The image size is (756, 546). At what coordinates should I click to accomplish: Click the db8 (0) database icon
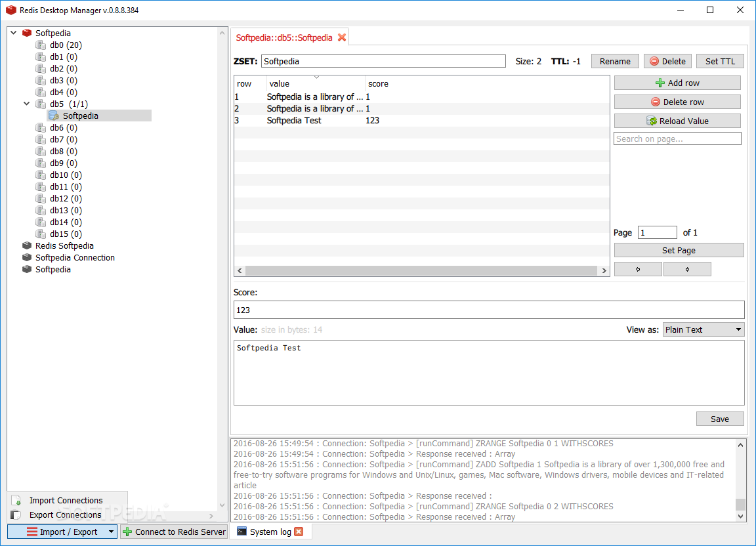41,151
